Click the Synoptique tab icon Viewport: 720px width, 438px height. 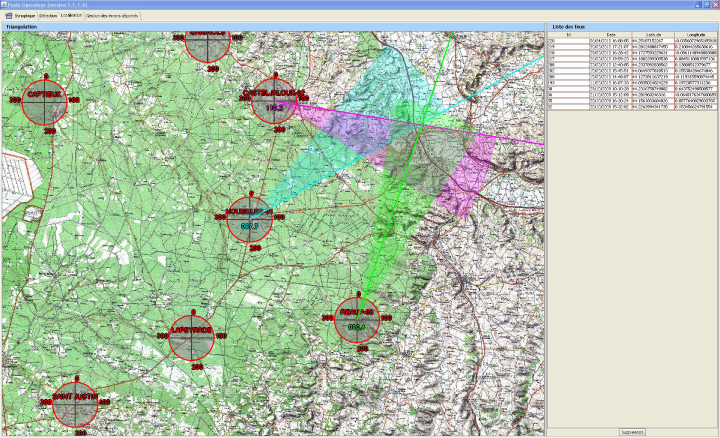pyautogui.click(x=9, y=16)
